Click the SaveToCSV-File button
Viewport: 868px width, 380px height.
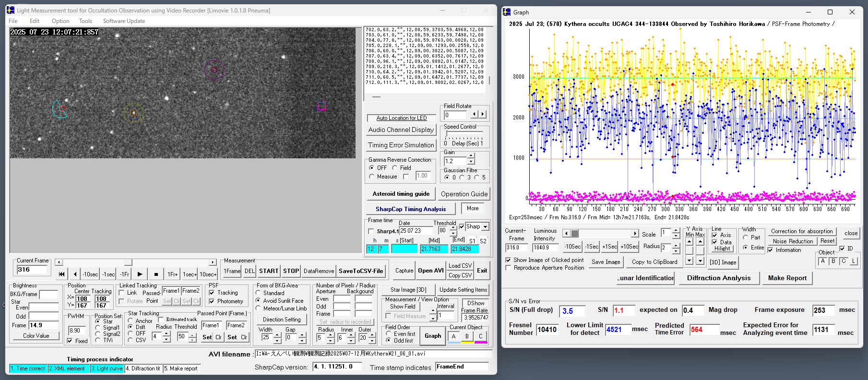tap(361, 271)
